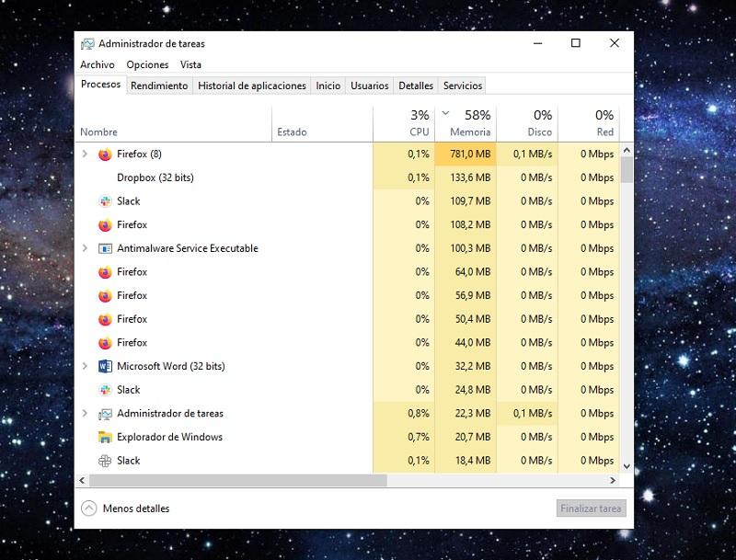Click the 20,7 MB memory cell
Image resolution: width=736 pixels, height=560 pixels.
(x=466, y=437)
